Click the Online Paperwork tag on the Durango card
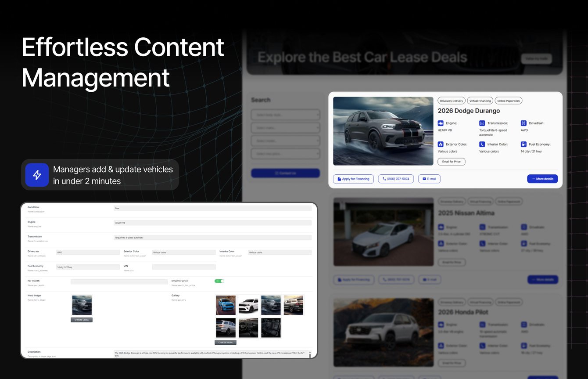Image resolution: width=588 pixels, height=379 pixels. pyautogui.click(x=509, y=101)
